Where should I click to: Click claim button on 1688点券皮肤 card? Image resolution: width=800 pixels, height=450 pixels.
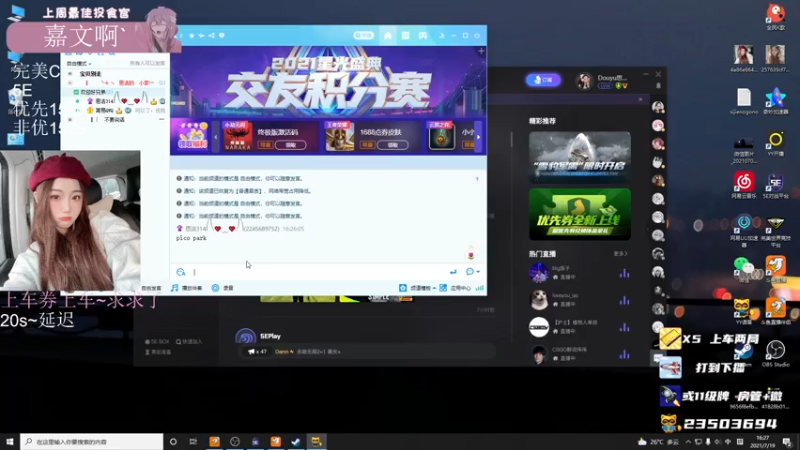(393, 145)
